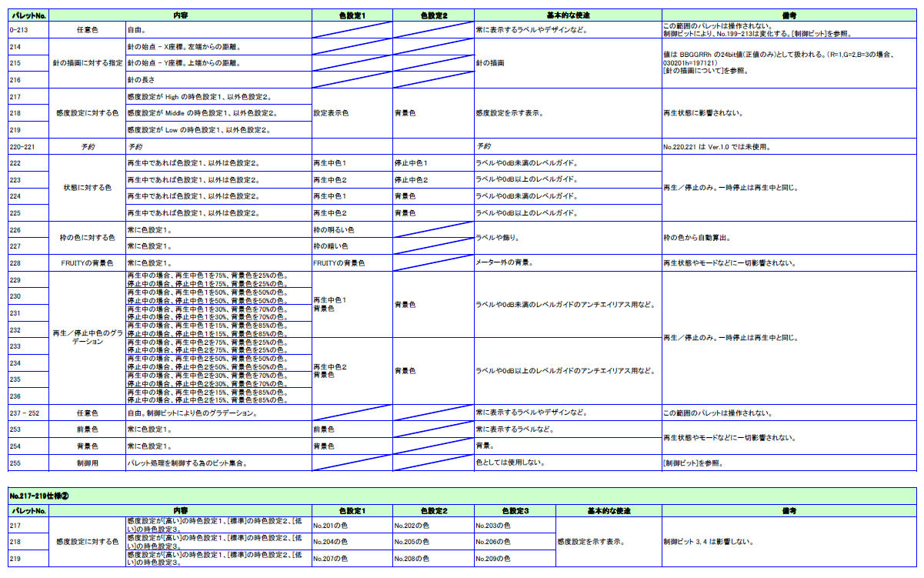The width and height of the screenshot is (924, 578).
Task: Select the 制御ビット 3, 4 は影響しない。 cell
Action: coord(790,542)
